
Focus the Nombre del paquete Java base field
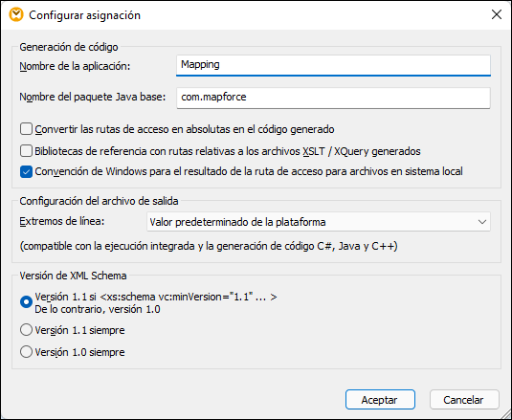(333, 98)
